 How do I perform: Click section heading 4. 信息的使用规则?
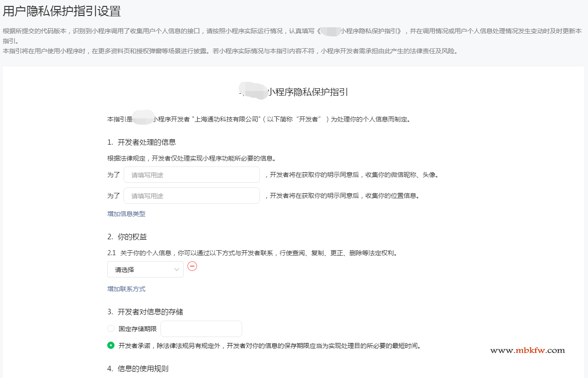138,368
